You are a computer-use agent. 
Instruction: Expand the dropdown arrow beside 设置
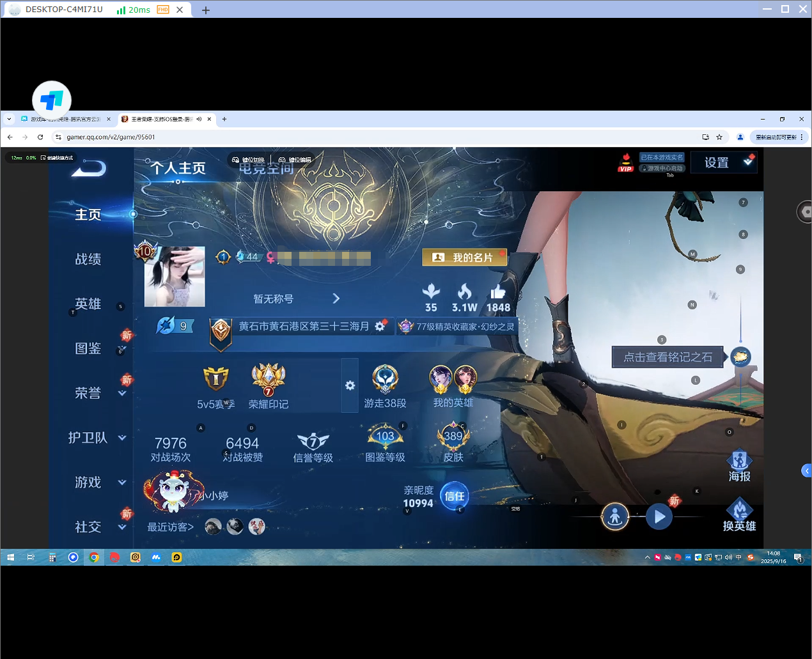click(747, 162)
